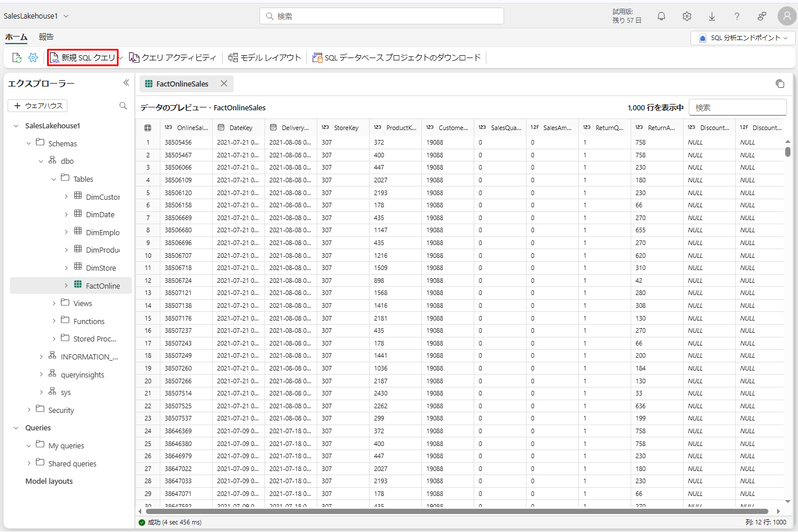Open the SQL 分析エンドポイント dropdown

[743, 38]
